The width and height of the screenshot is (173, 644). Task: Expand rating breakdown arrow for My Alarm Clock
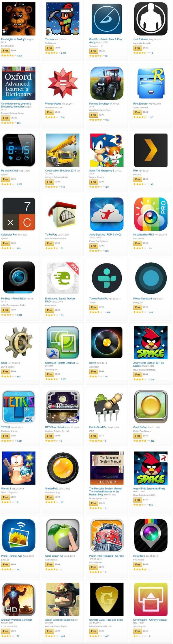point(16,184)
